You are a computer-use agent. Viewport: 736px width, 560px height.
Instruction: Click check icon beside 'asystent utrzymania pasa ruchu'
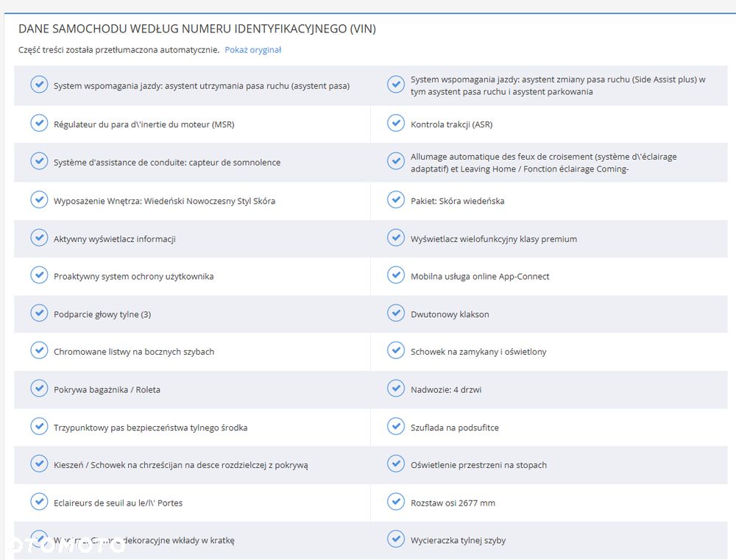[x=40, y=85]
